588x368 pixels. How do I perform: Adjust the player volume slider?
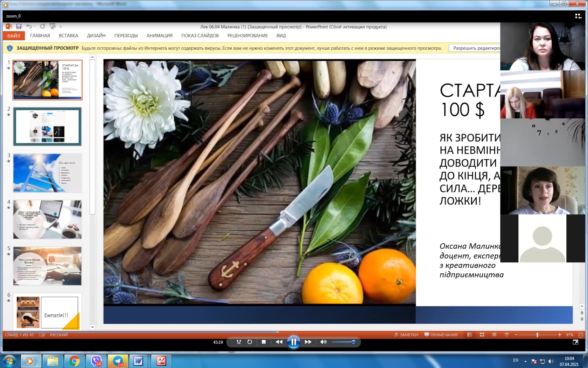click(343, 342)
